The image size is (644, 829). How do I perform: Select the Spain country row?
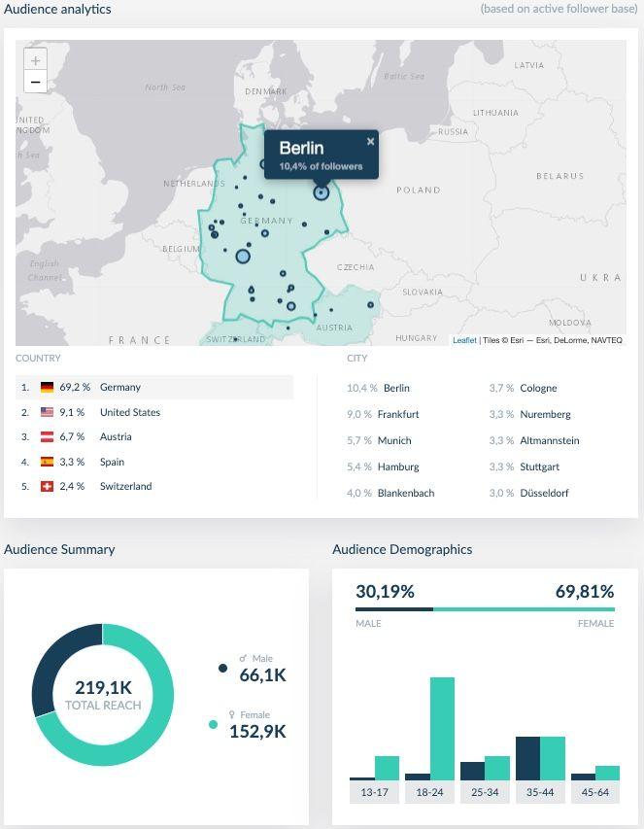click(154, 462)
